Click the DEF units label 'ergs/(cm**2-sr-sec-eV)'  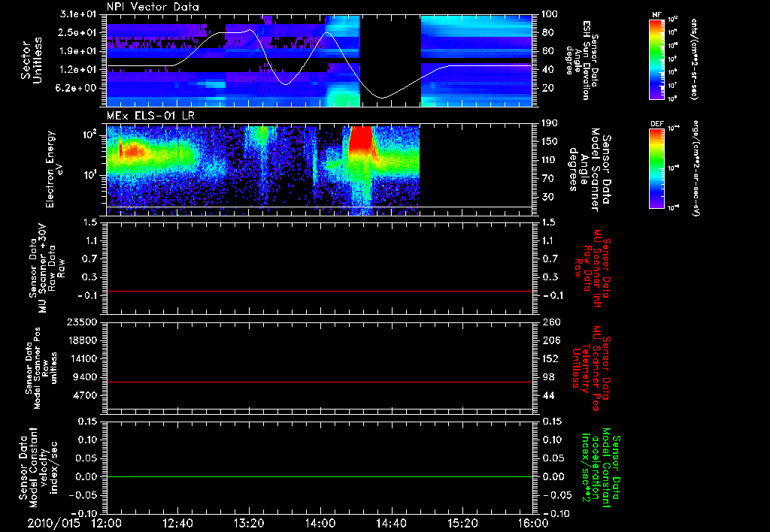pyautogui.click(x=694, y=168)
